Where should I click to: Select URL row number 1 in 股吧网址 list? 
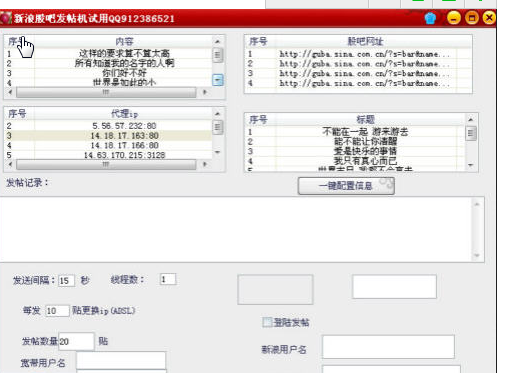(x=358, y=54)
